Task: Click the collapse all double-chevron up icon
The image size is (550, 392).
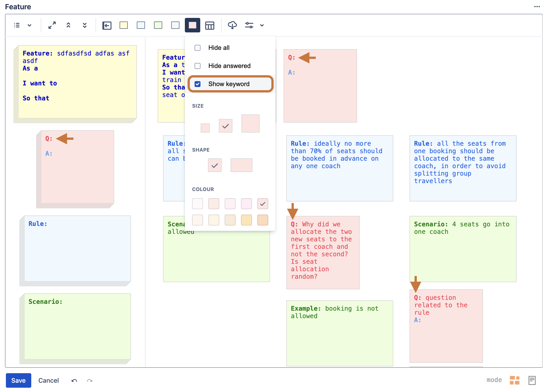Action: point(69,25)
